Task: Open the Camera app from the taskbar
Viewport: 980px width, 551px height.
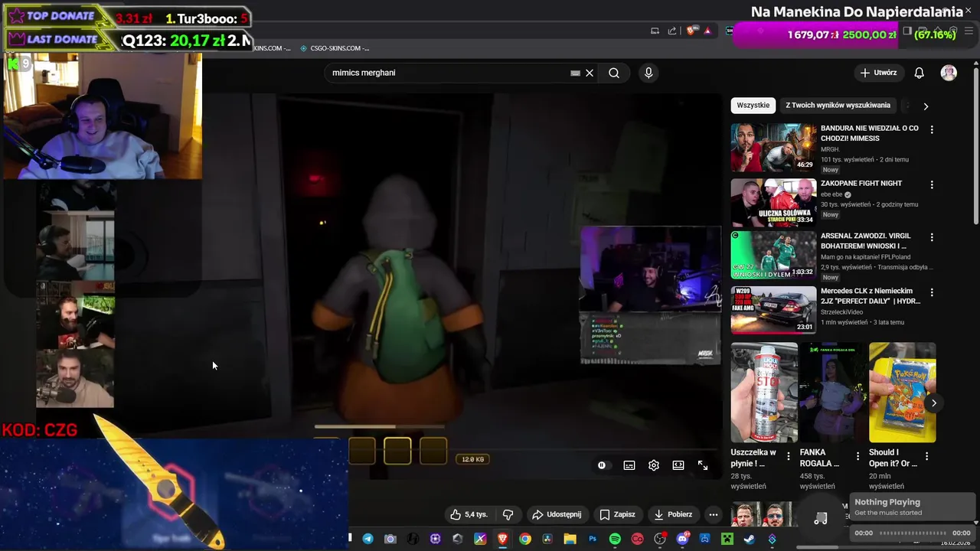Action: tap(390, 539)
